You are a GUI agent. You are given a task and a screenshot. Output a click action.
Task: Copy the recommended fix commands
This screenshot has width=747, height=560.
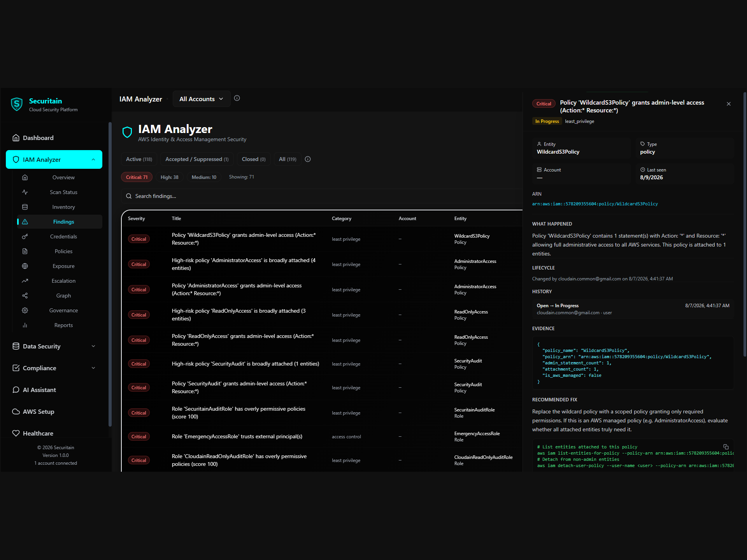(x=726, y=447)
